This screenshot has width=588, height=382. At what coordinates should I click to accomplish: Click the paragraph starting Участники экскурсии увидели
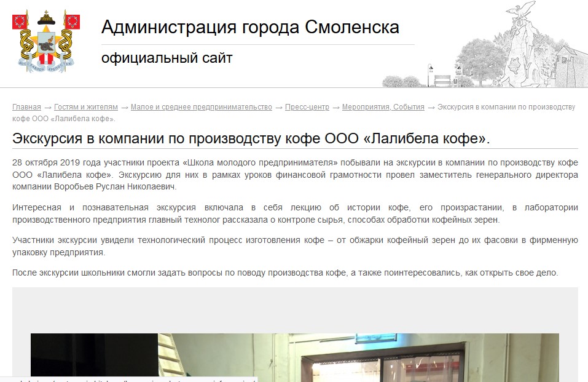coord(295,246)
